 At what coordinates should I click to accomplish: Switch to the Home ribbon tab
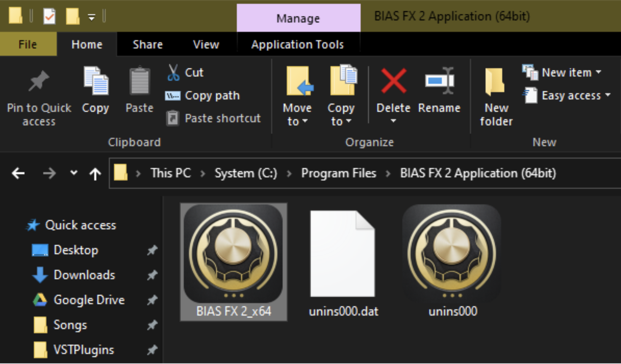click(x=87, y=44)
